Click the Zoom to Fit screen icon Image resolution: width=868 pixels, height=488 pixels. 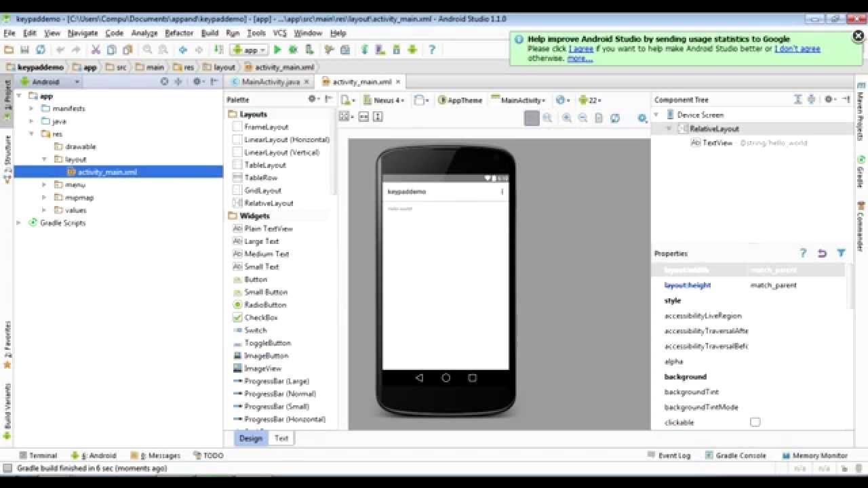coord(532,118)
